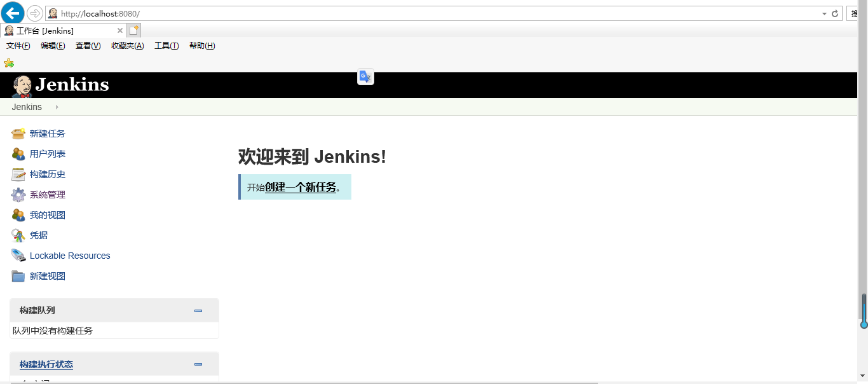Click the Lockable Resources drive icon

[18, 256]
